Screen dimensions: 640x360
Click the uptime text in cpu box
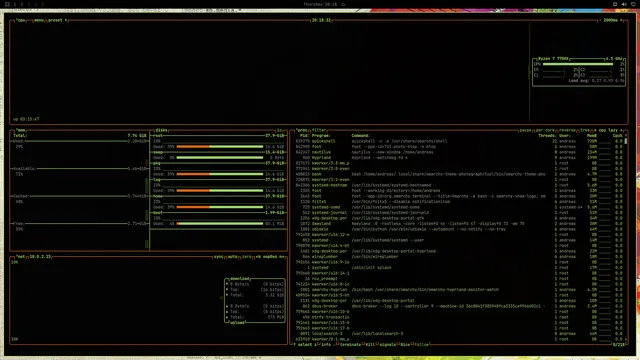26,119
